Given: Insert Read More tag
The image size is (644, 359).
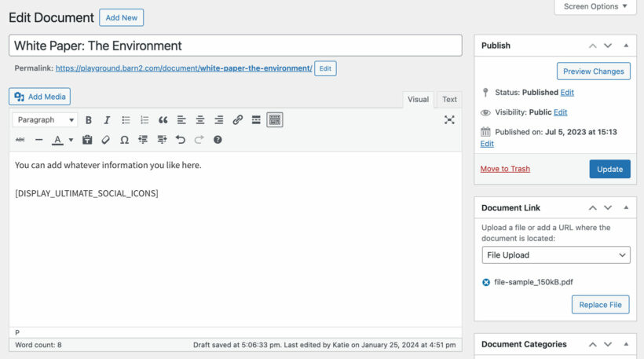Looking at the screenshot, I should (x=256, y=120).
